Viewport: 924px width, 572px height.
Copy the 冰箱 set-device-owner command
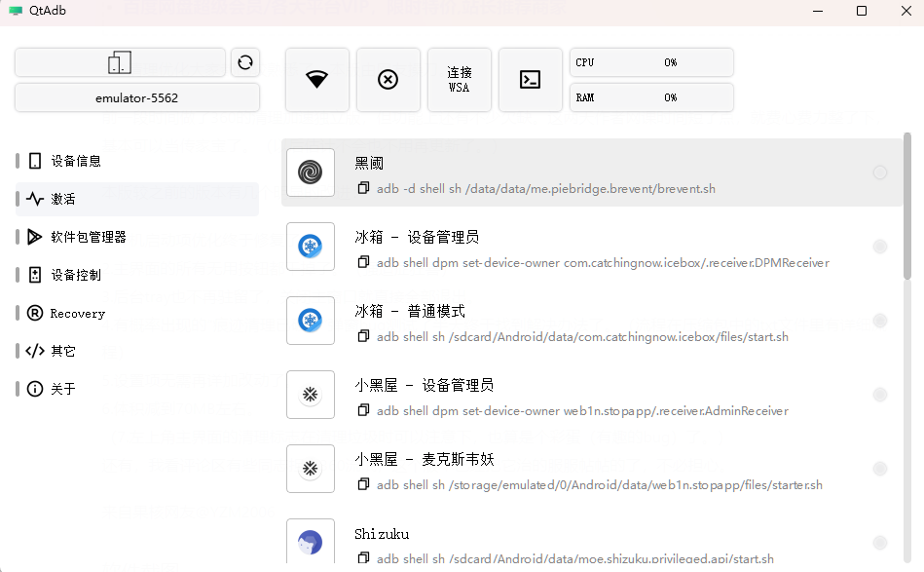click(x=363, y=262)
